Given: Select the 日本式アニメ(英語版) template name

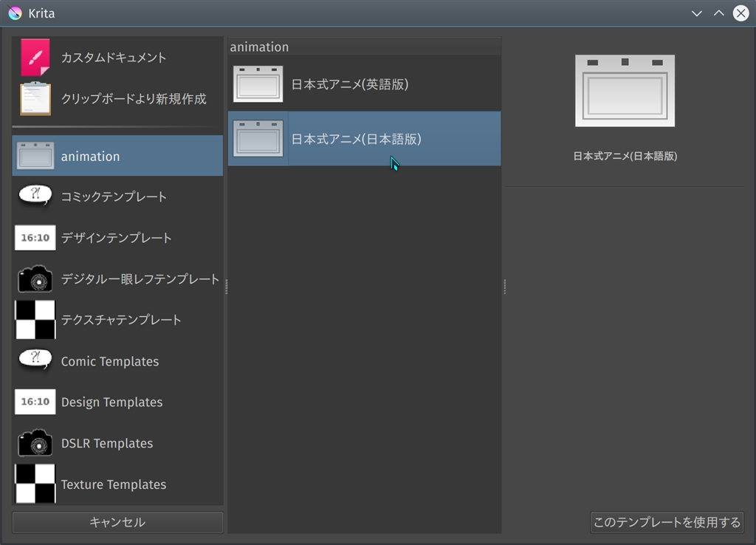Looking at the screenshot, I should (350, 84).
